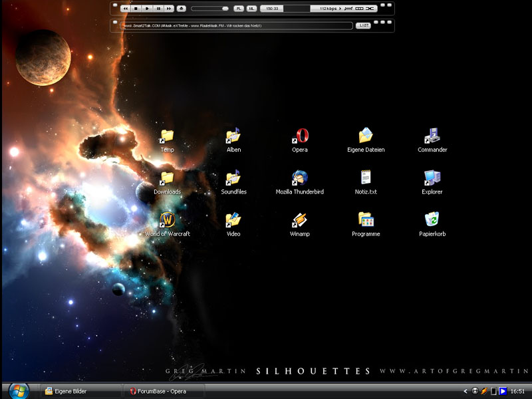Open the Video folder
The image size is (532, 399).
pos(233,224)
